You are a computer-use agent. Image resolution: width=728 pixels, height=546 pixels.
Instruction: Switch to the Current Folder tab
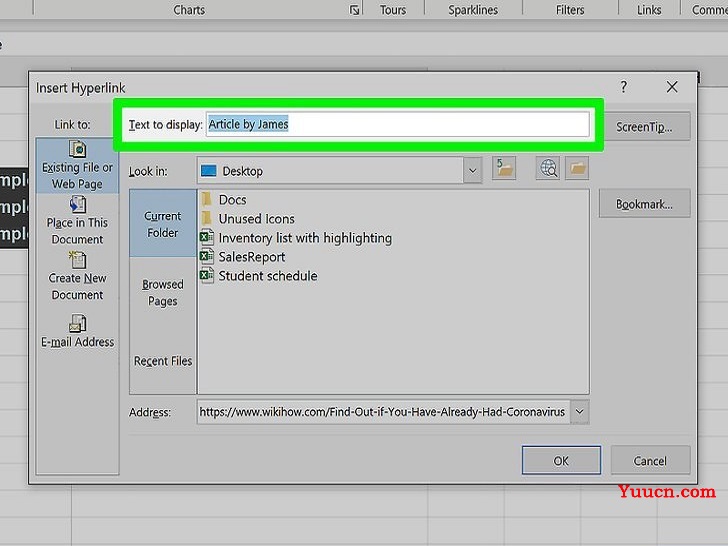coord(162,224)
